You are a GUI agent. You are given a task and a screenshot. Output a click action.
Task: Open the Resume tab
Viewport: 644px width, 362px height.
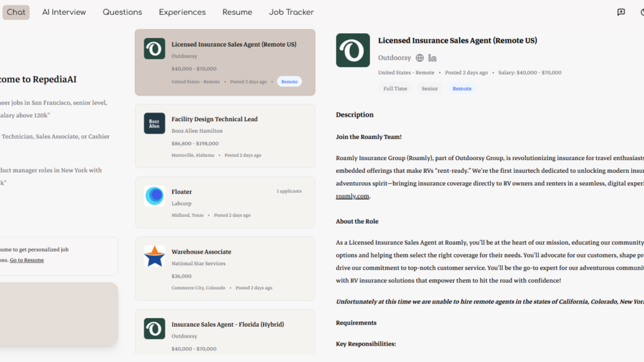237,12
